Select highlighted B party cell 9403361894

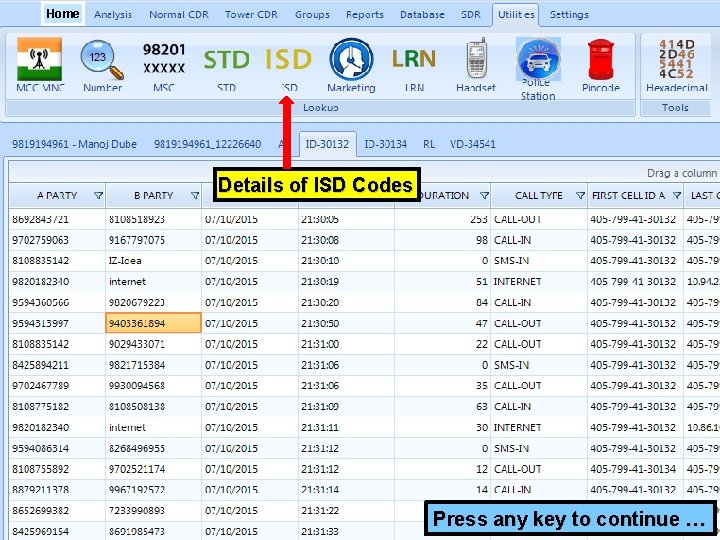153,323
